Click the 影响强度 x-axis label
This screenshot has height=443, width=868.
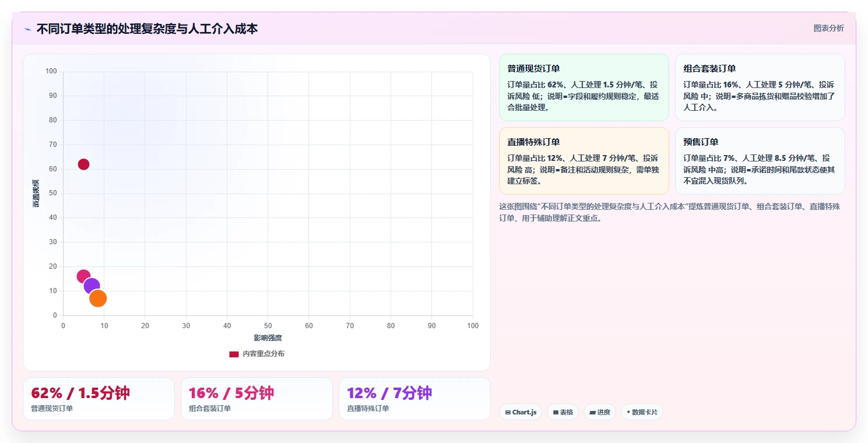click(x=268, y=338)
